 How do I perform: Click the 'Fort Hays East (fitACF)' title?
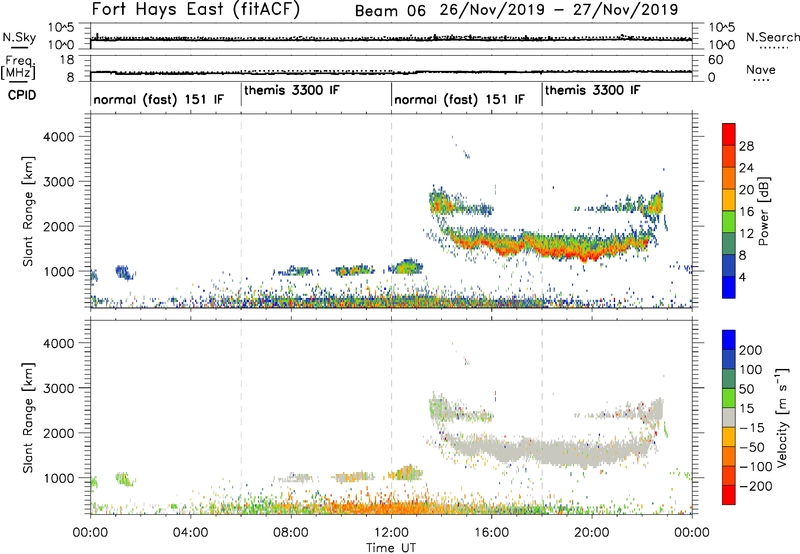[196, 10]
